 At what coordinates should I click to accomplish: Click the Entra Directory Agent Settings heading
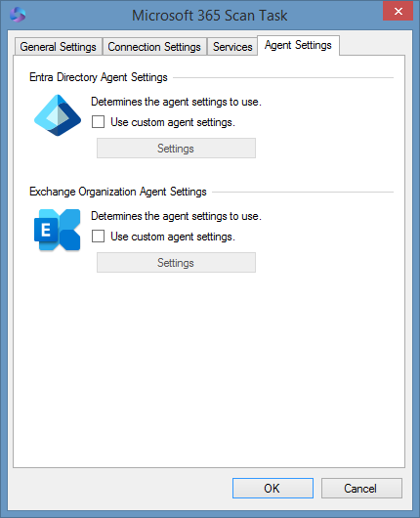[x=99, y=77]
